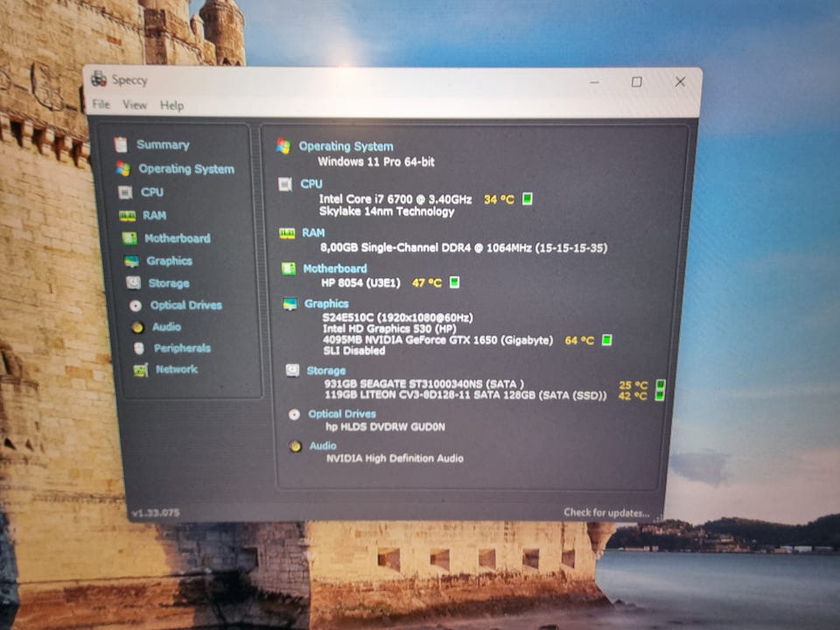The image size is (840, 630).
Task: Click the Motherboard heading in summary panel
Action: coord(334,269)
